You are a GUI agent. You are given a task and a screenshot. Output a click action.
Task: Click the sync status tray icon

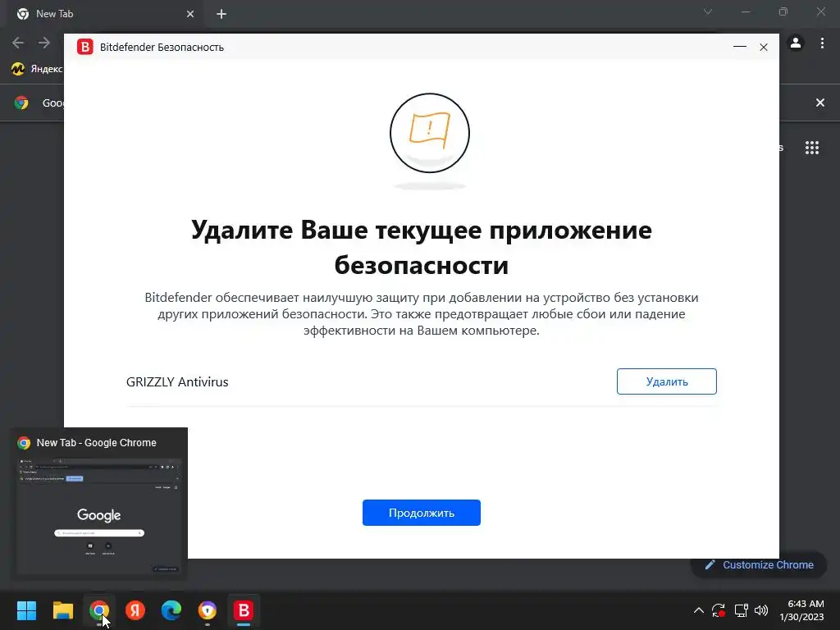coord(719,610)
